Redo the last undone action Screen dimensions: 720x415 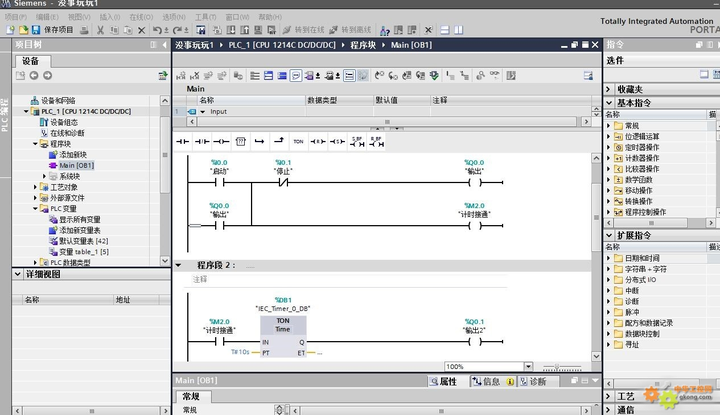click(x=177, y=30)
